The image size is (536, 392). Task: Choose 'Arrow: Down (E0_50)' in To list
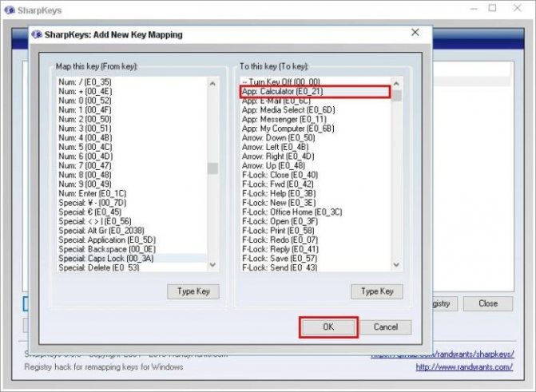(x=316, y=138)
